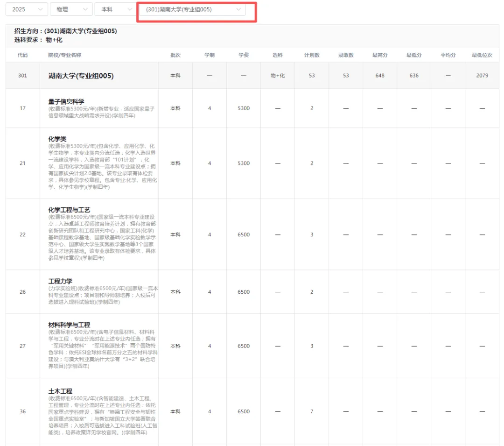Select the 湖南大学(专业组005) row title

coord(81,76)
